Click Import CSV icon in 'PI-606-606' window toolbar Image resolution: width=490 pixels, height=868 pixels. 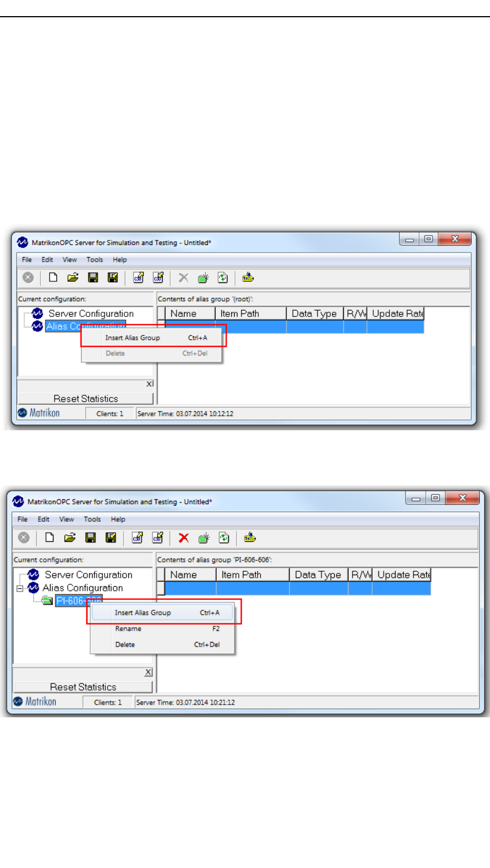pyautogui.click(x=137, y=538)
